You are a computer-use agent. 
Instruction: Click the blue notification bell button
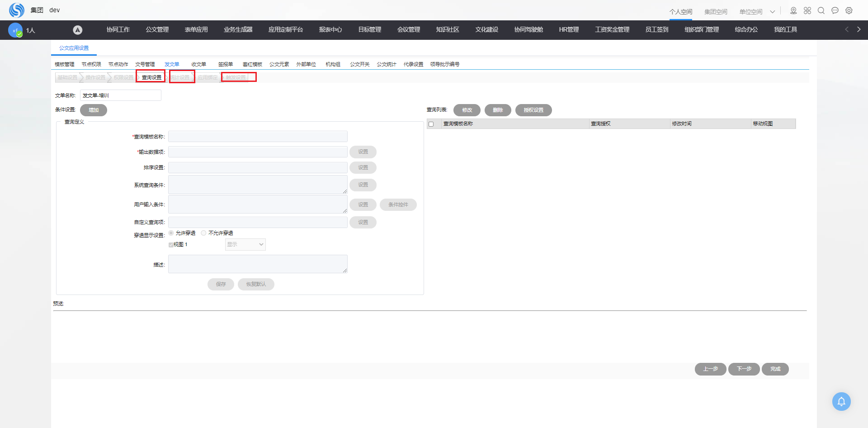pos(841,401)
